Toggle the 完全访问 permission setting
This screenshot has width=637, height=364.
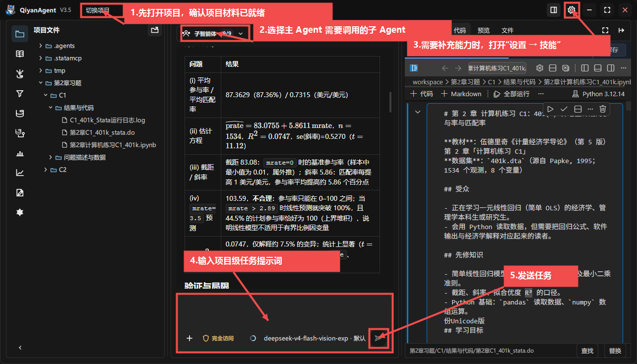(218, 338)
